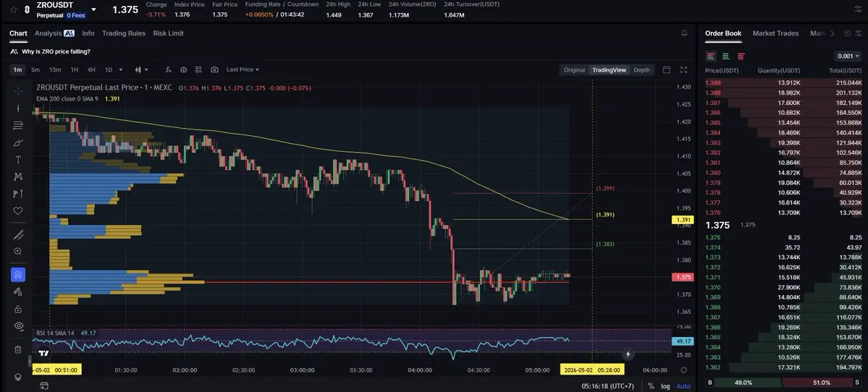Select the 15m timeframe
This screenshot has height=392, width=868.
coord(55,69)
